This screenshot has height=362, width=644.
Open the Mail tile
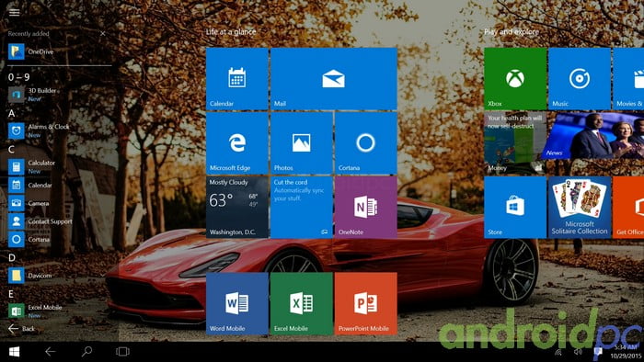pyautogui.click(x=333, y=79)
